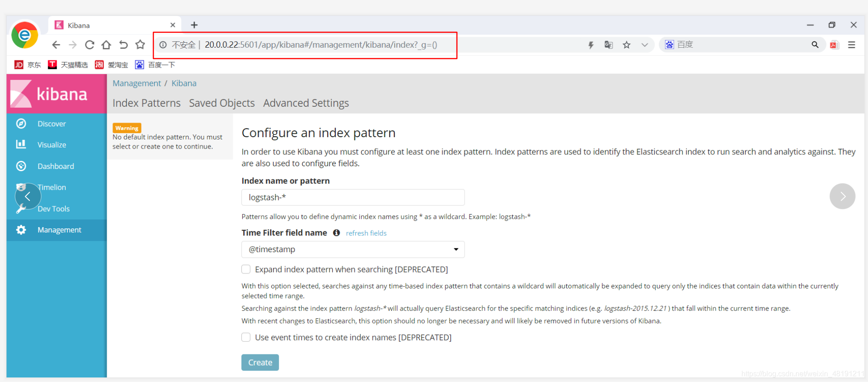
Task: Open the Visualize bar chart icon
Action: pos(21,144)
